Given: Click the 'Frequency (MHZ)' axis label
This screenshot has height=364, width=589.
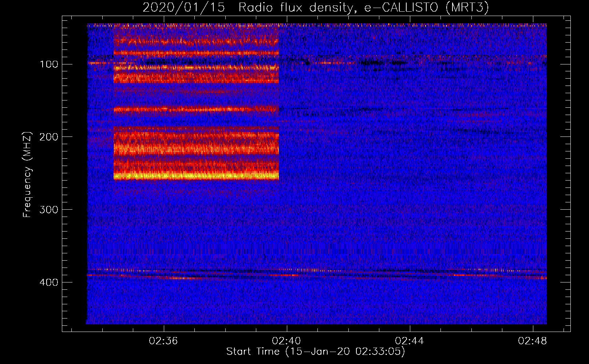Looking at the screenshot, I should pyautogui.click(x=27, y=174).
